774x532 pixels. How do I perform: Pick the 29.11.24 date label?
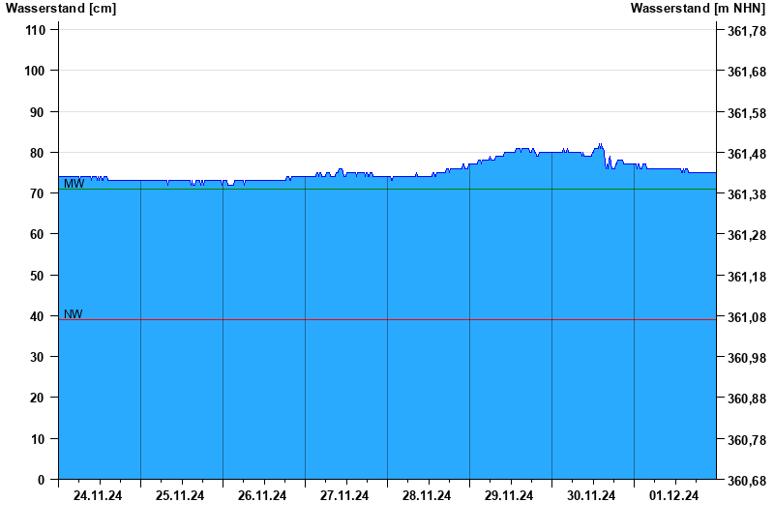[x=509, y=496]
